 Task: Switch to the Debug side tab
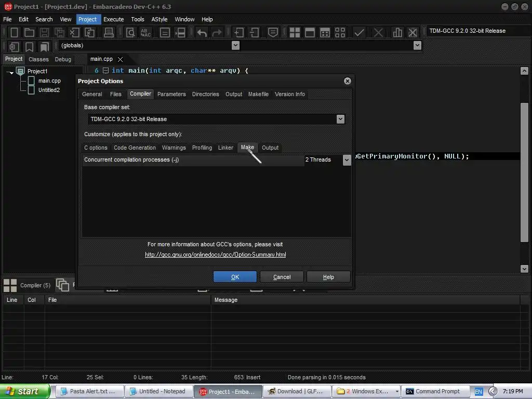click(x=63, y=59)
